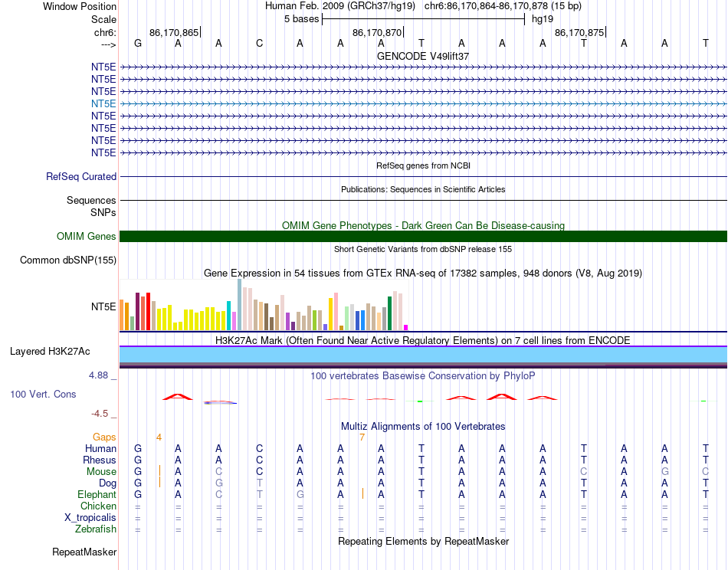The width and height of the screenshot is (728, 570).
Task: Open the 100 Vert. Cons track label
Action: tap(43, 394)
